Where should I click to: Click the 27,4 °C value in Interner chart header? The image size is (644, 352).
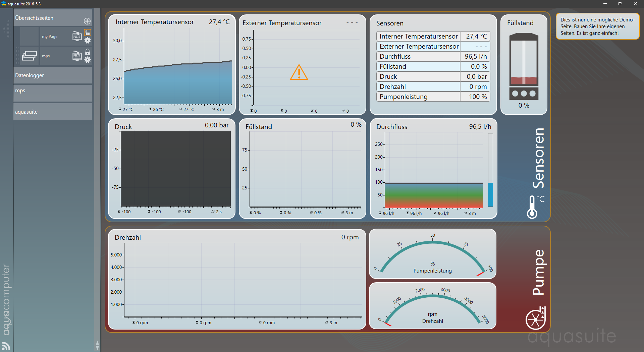(219, 22)
